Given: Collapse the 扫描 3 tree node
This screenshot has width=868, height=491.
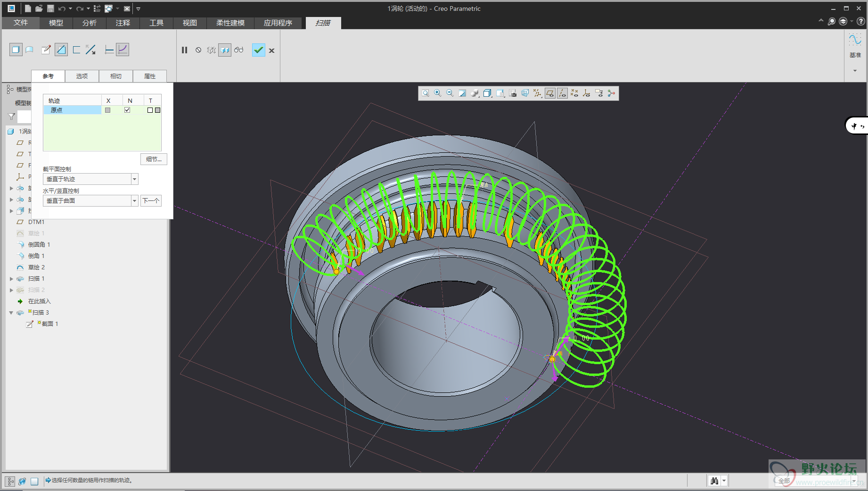Looking at the screenshot, I should click(11, 313).
